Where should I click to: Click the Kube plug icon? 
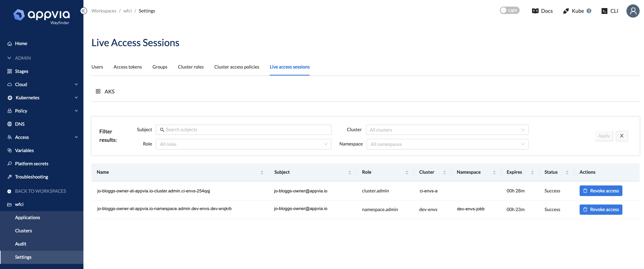(566, 11)
